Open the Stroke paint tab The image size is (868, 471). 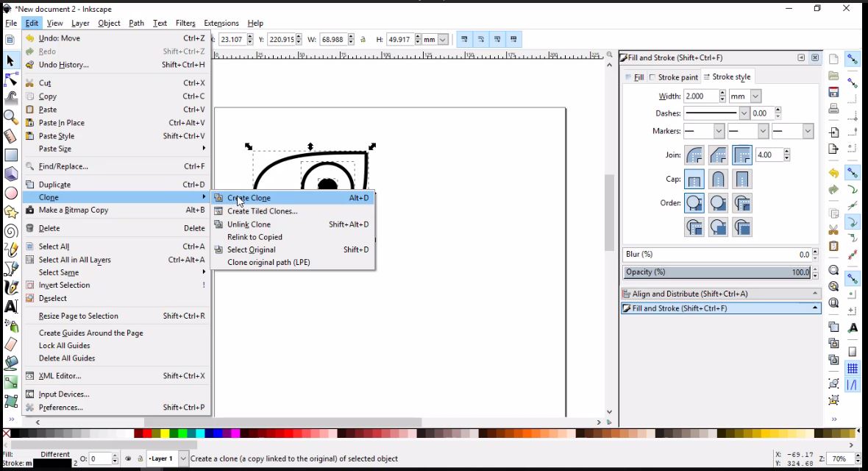click(x=673, y=77)
